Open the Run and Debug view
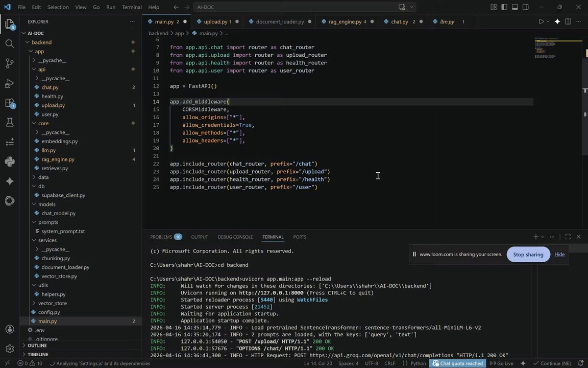 tap(9, 83)
